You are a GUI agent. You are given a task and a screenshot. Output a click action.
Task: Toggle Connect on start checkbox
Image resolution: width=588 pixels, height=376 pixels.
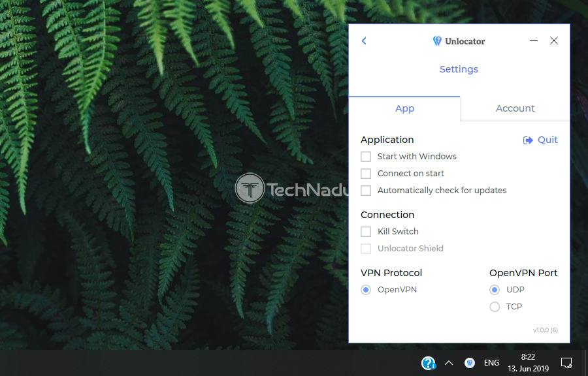(x=366, y=174)
